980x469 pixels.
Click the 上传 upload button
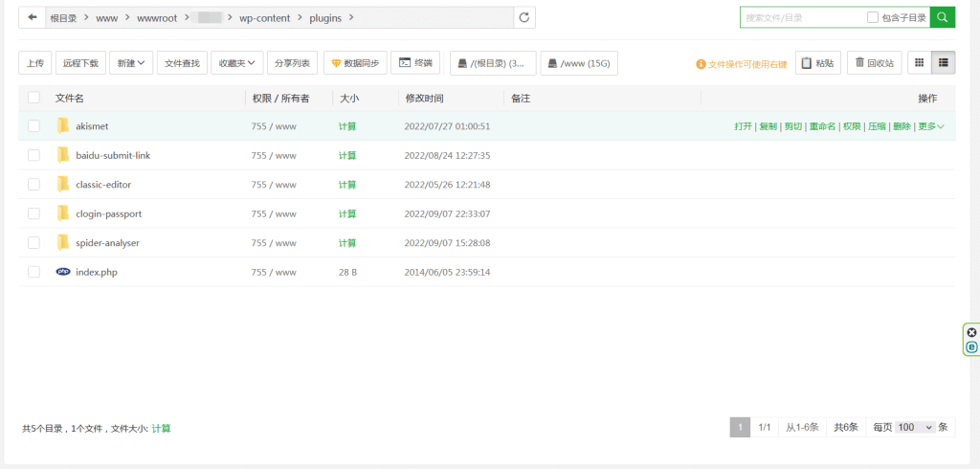click(35, 62)
